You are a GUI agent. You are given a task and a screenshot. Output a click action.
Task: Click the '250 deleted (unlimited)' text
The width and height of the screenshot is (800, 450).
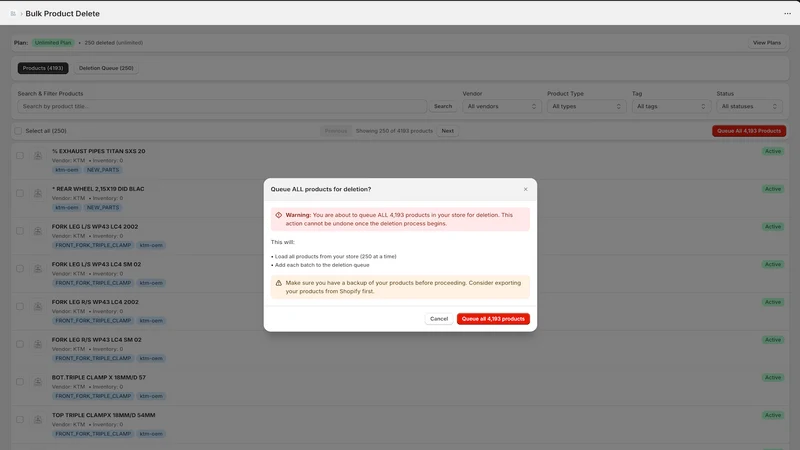[x=113, y=43]
